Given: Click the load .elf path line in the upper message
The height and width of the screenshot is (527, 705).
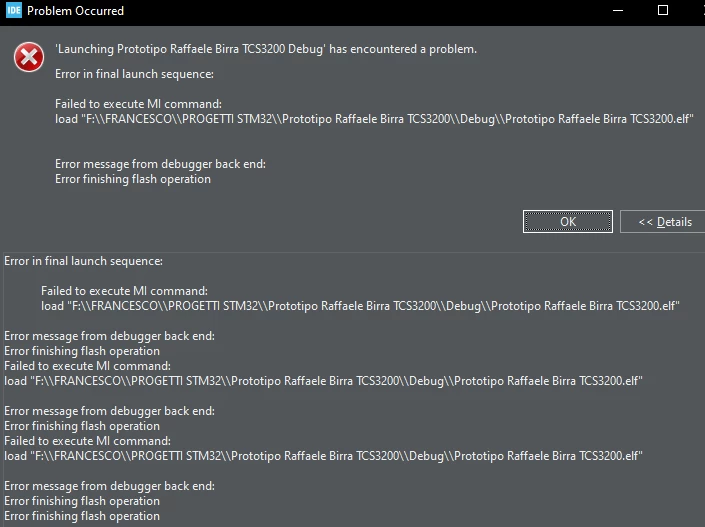Looking at the screenshot, I should click(x=374, y=119).
